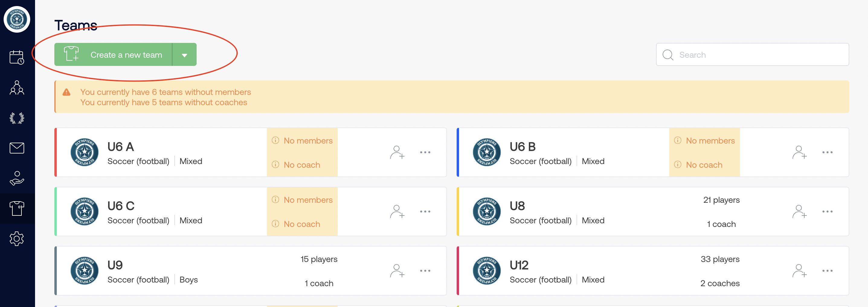Open the mail envelope sidebar icon

tap(17, 148)
